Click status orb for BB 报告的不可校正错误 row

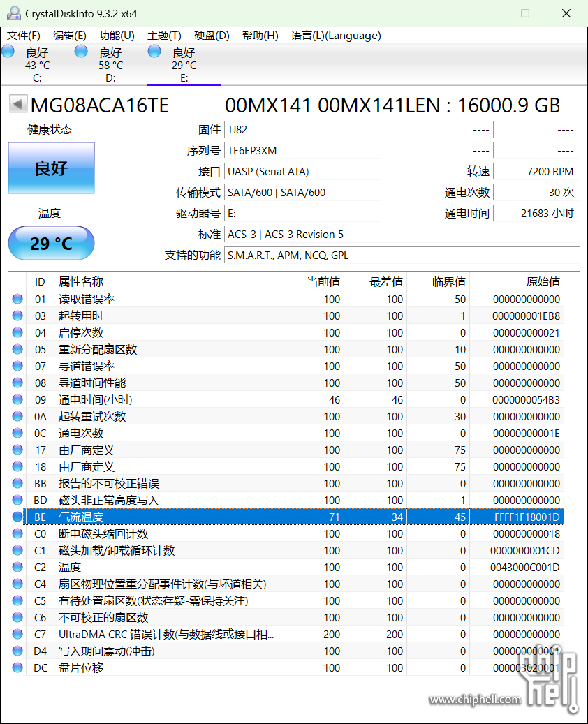17,483
